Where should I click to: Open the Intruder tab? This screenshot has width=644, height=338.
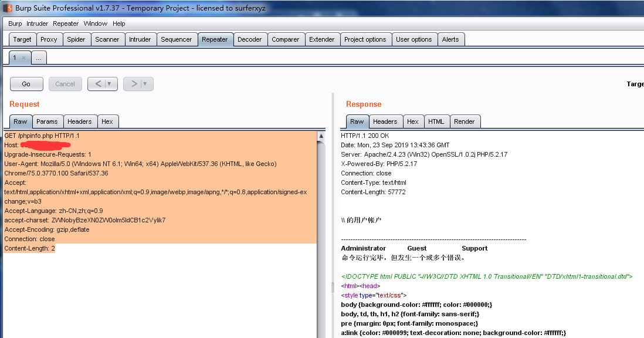point(141,39)
